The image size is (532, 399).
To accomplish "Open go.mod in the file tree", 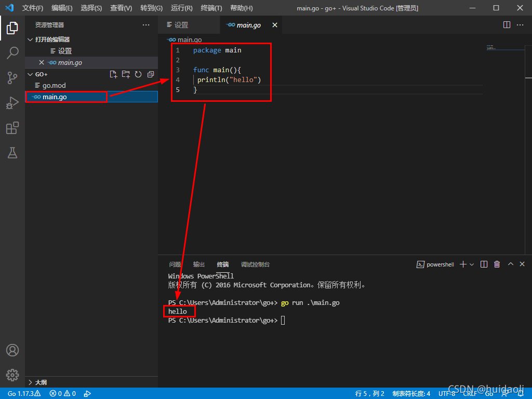I will [x=91, y=86].
